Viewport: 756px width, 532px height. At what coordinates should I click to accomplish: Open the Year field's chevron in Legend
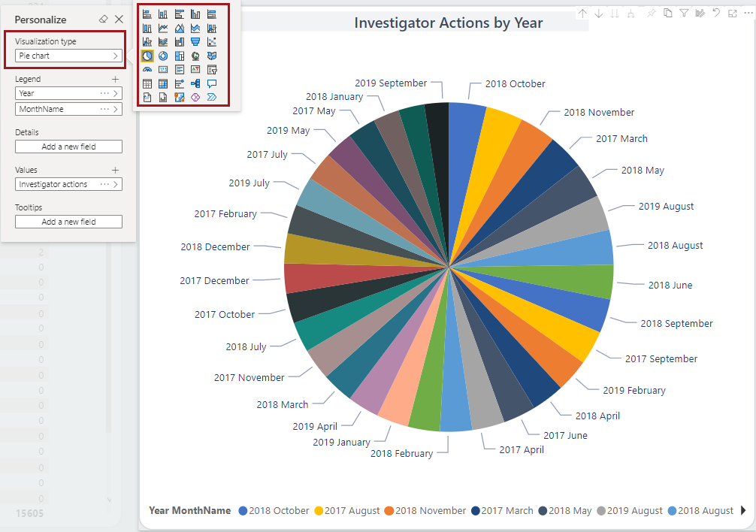[x=117, y=93]
